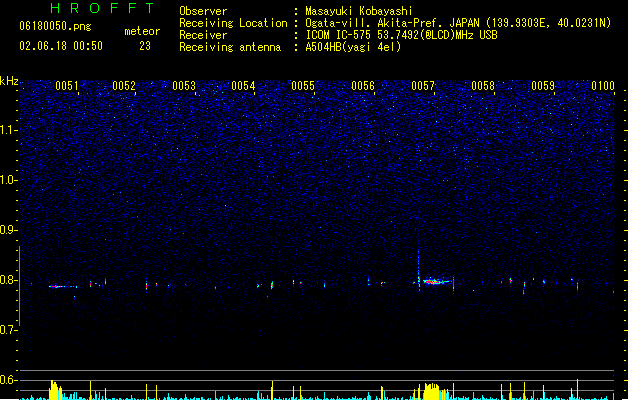
Task: Click the 1.0 kHz axis label
Action: coord(9,180)
